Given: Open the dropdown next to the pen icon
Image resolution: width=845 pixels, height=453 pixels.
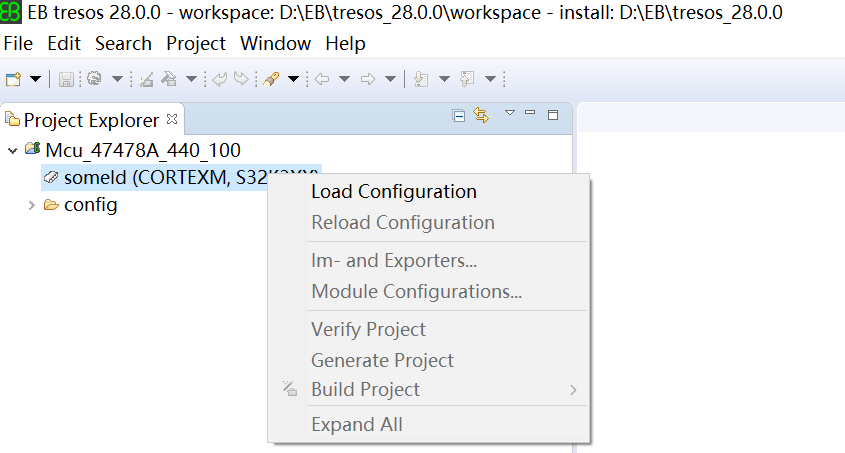Looking at the screenshot, I should point(294,80).
